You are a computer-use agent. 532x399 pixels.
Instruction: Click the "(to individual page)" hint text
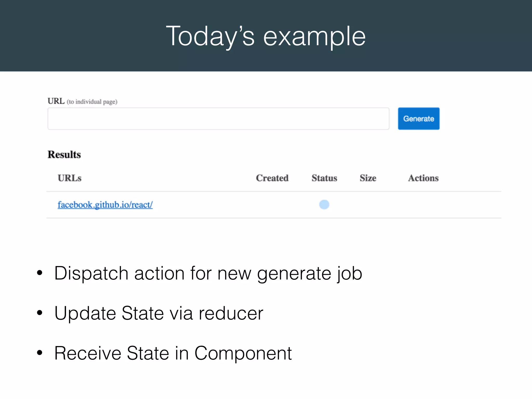click(x=92, y=102)
